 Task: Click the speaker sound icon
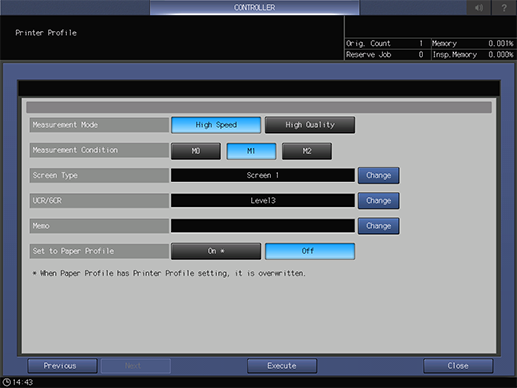(479, 7)
